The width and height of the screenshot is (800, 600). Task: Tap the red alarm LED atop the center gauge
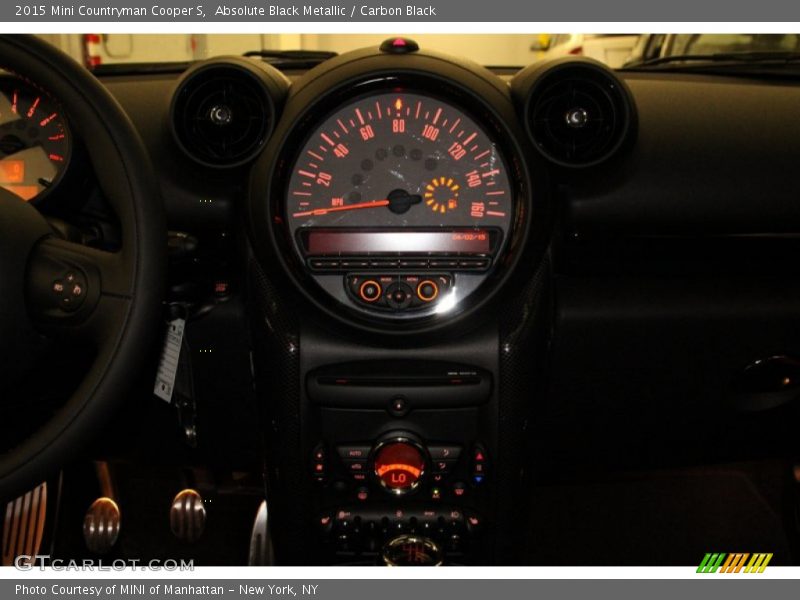399,45
